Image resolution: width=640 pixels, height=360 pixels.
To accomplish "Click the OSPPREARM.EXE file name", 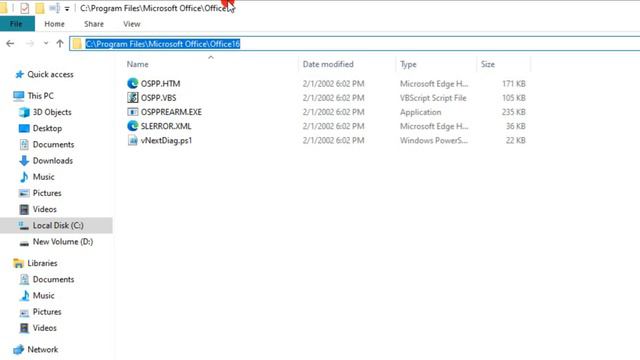I will (171, 112).
